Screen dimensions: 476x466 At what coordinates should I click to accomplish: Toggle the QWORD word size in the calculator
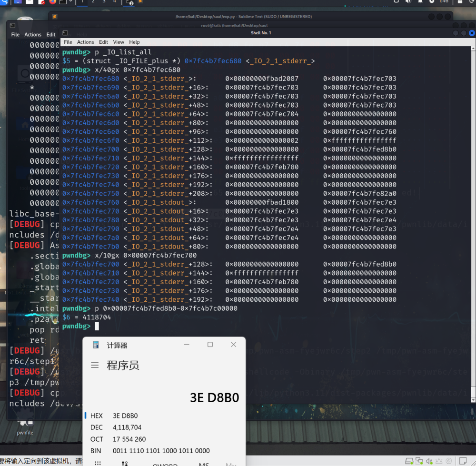(x=165, y=464)
